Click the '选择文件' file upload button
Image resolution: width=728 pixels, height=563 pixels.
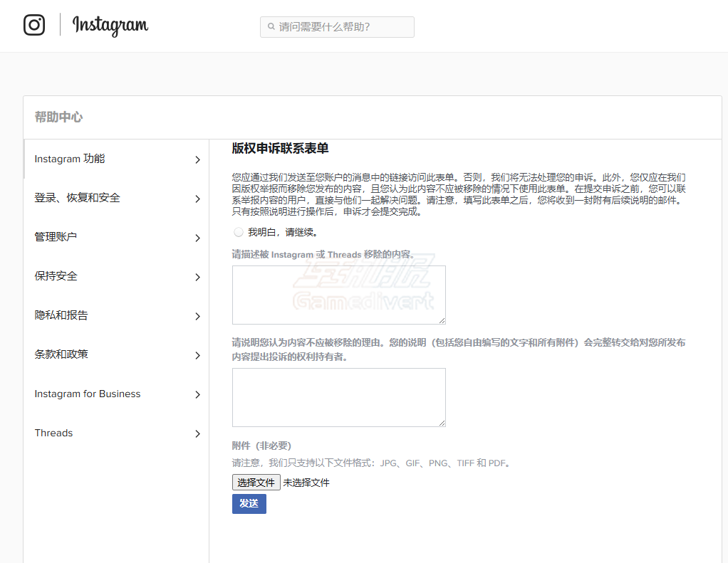[256, 482]
